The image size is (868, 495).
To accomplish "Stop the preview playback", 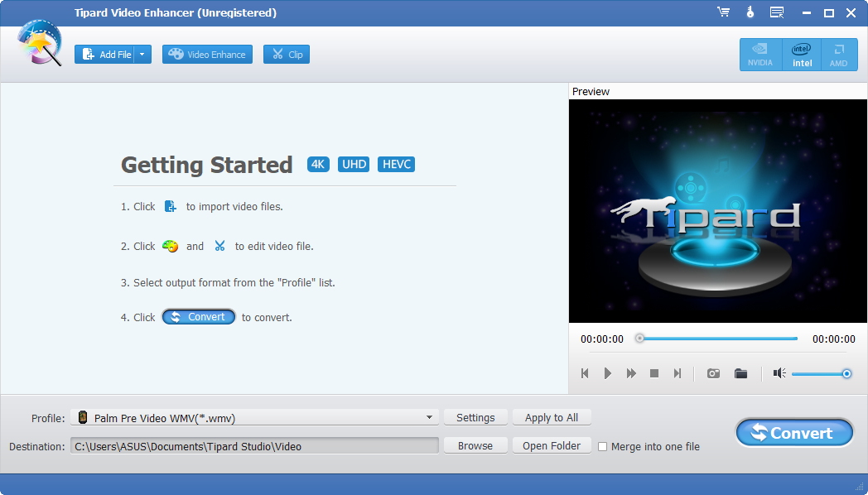I will pos(653,373).
